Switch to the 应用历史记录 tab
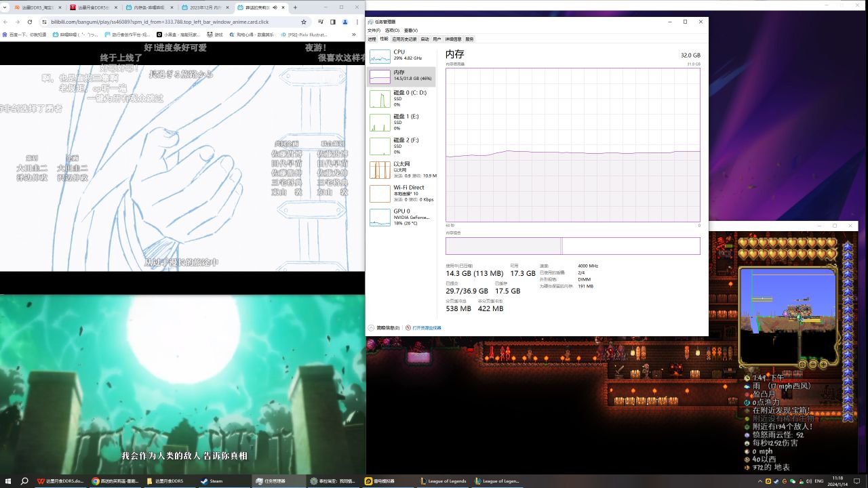Image resolution: width=868 pixels, height=488 pixels. (x=405, y=39)
